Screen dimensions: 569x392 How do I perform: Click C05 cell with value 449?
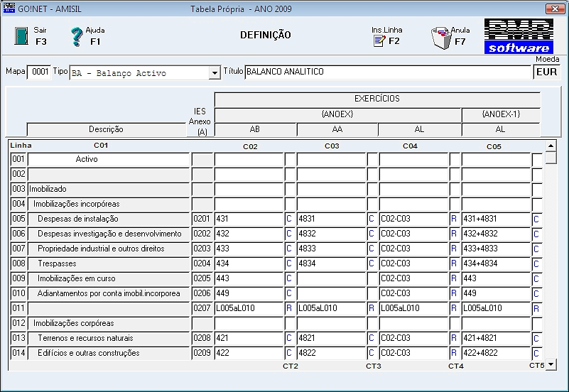pyautogui.click(x=496, y=293)
